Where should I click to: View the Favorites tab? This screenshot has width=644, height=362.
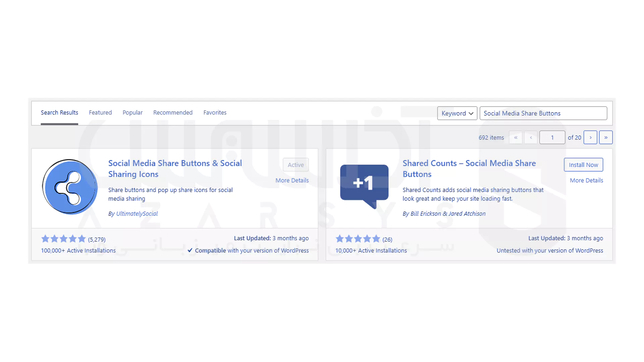215,113
